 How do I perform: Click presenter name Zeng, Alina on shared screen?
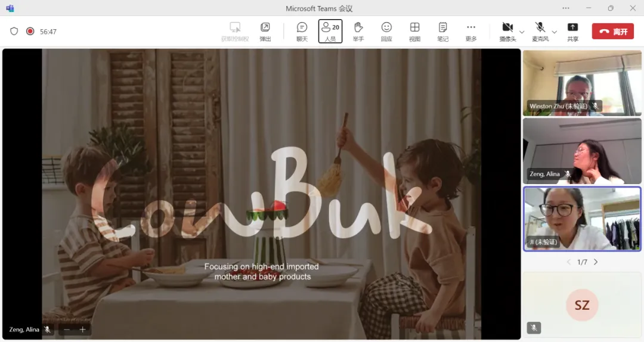pos(24,329)
